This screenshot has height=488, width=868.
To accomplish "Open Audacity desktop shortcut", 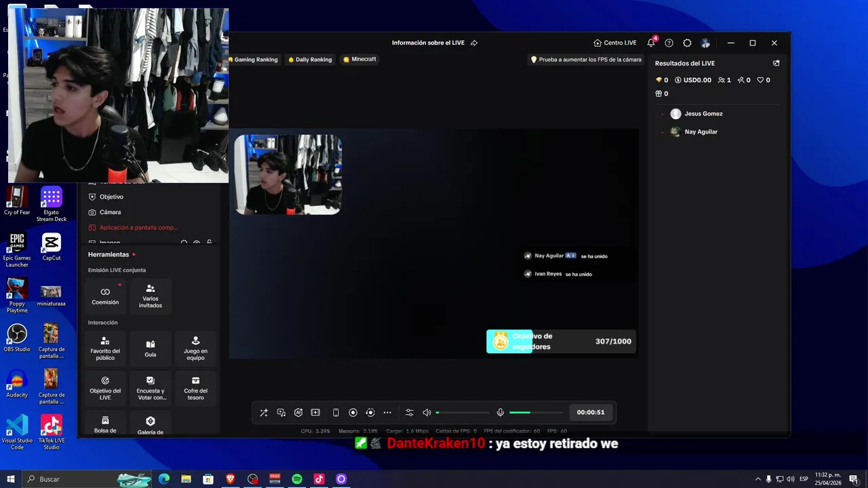I will pyautogui.click(x=17, y=384).
